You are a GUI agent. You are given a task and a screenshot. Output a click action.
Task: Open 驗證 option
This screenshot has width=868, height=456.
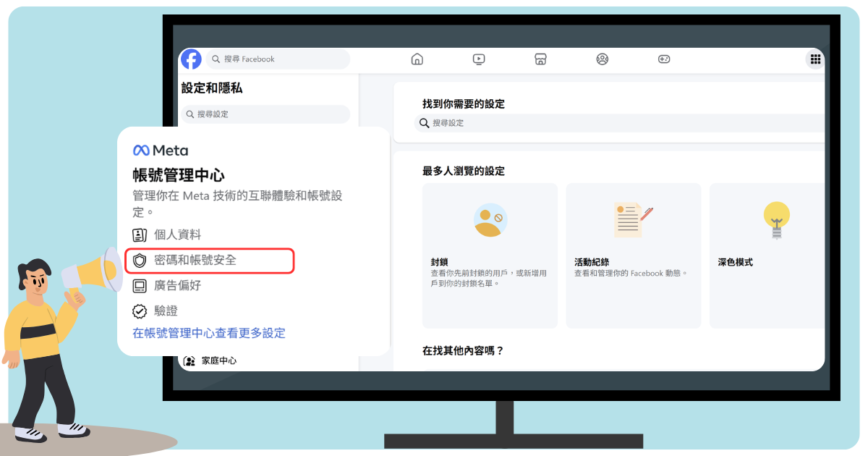[166, 311]
